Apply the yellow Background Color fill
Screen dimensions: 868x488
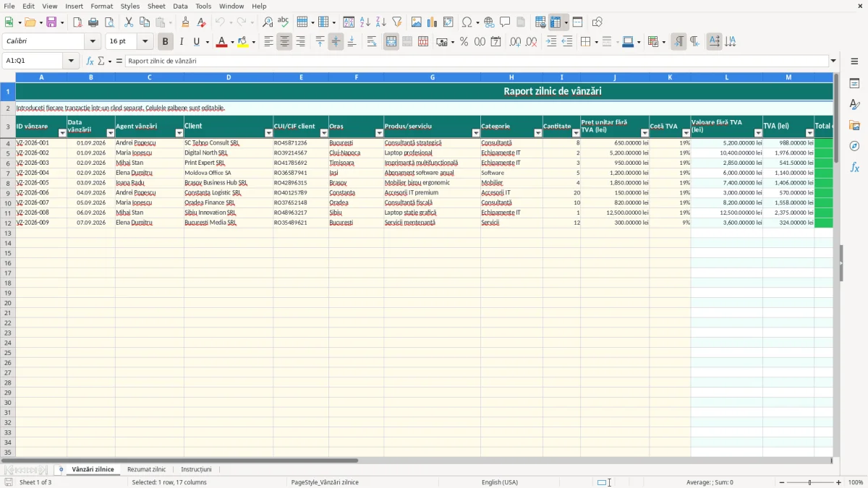tap(242, 42)
